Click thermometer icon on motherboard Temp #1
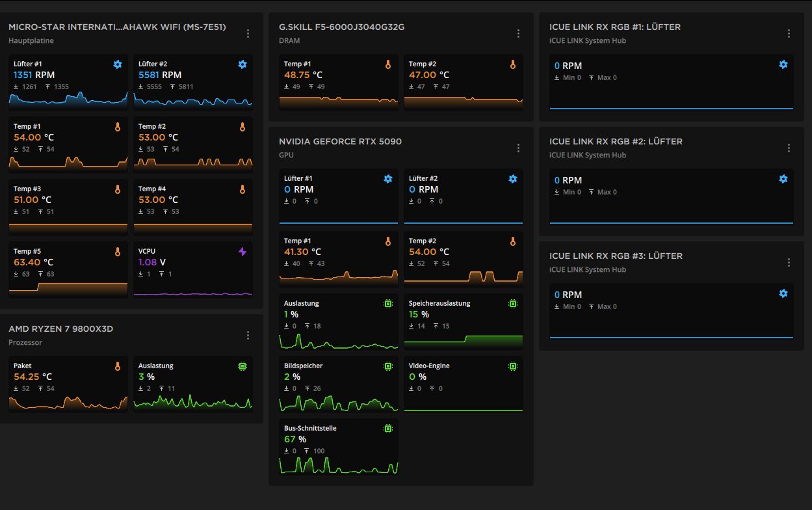The height and width of the screenshot is (510, 812). pos(118,127)
